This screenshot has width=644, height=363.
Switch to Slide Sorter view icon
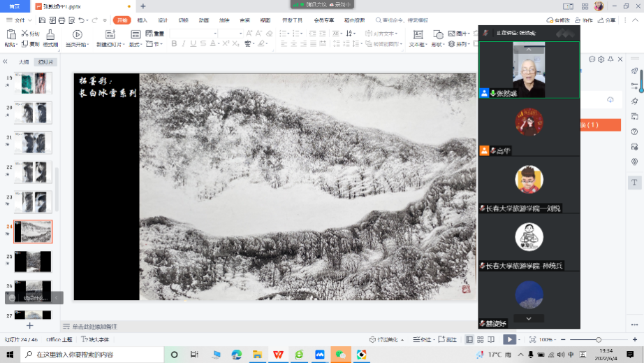pos(480,339)
